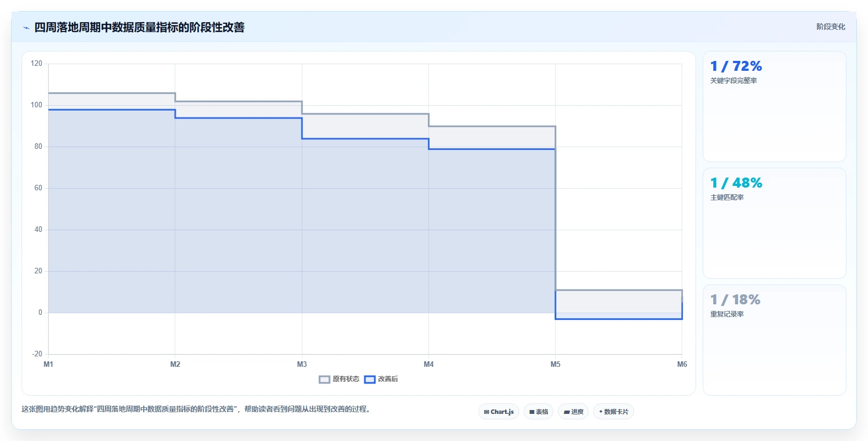Click the 改善后 legend text
Screen dimensions: 868x441
coord(388,379)
